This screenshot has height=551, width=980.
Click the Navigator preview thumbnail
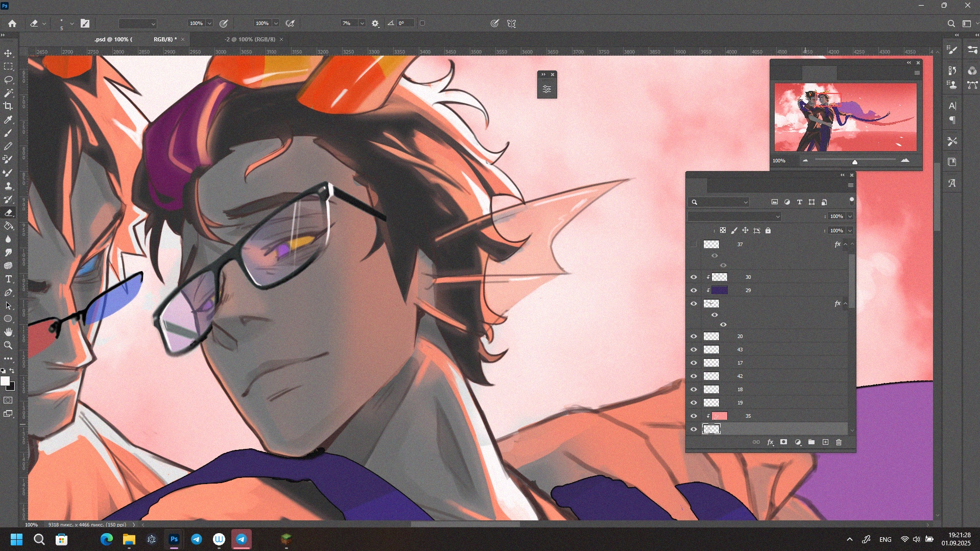pyautogui.click(x=845, y=117)
